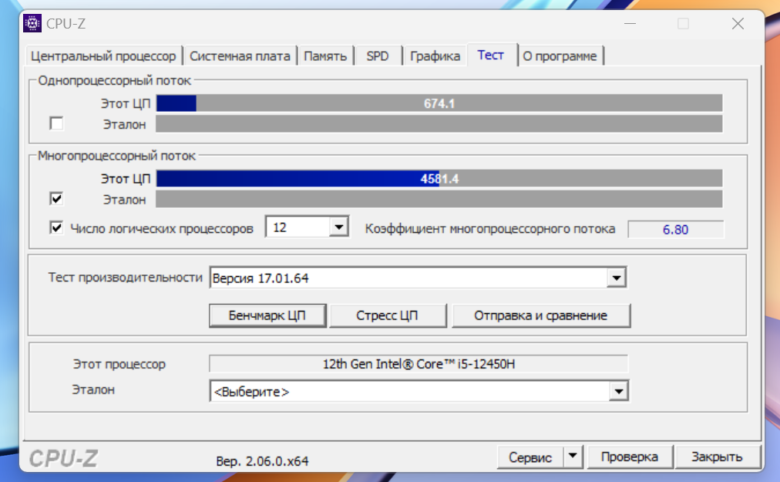Click the version text Вер. 2.06.0.x64

(262, 461)
